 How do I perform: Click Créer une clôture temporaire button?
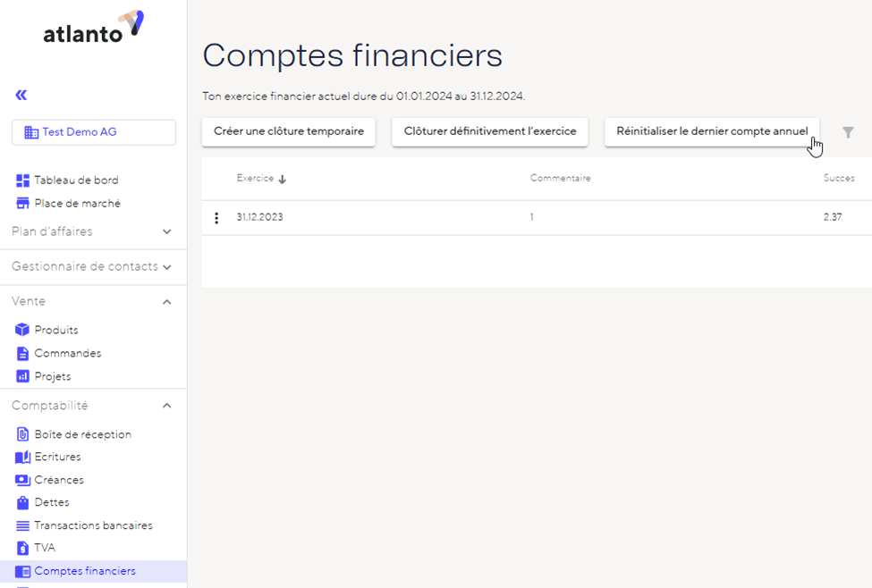pyautogui.click(x=288, y=131)
